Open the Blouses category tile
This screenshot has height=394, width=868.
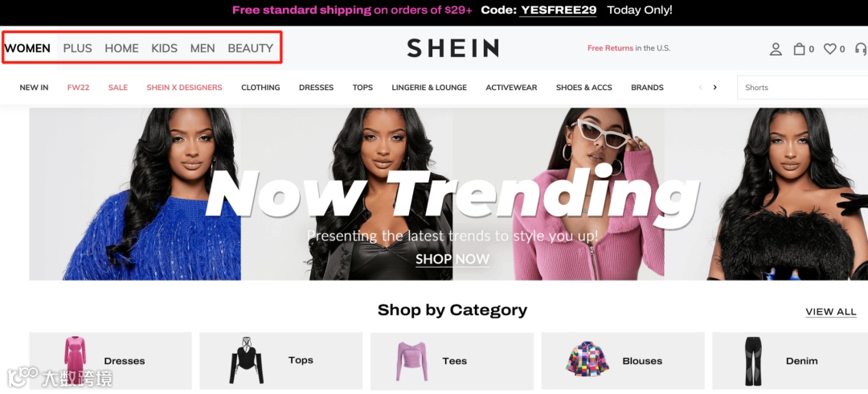[623, 361]
